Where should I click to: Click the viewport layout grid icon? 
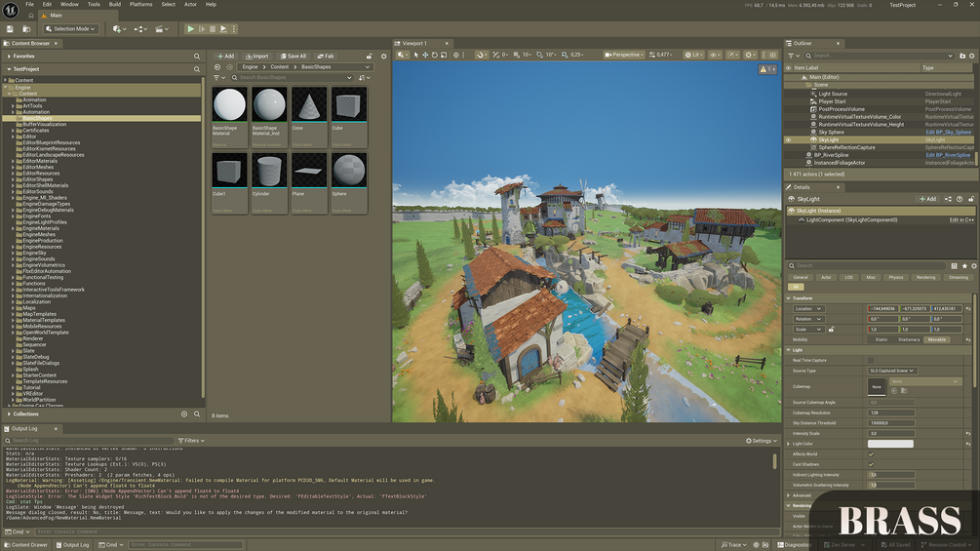click(x=773, y=55)
